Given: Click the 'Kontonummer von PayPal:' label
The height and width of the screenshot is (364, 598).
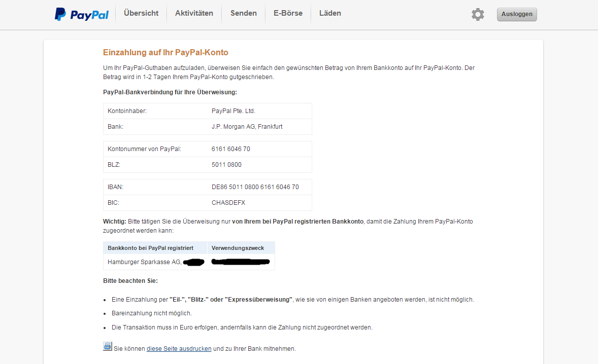Looking at the screenshot, I should [x=144, y=149].
